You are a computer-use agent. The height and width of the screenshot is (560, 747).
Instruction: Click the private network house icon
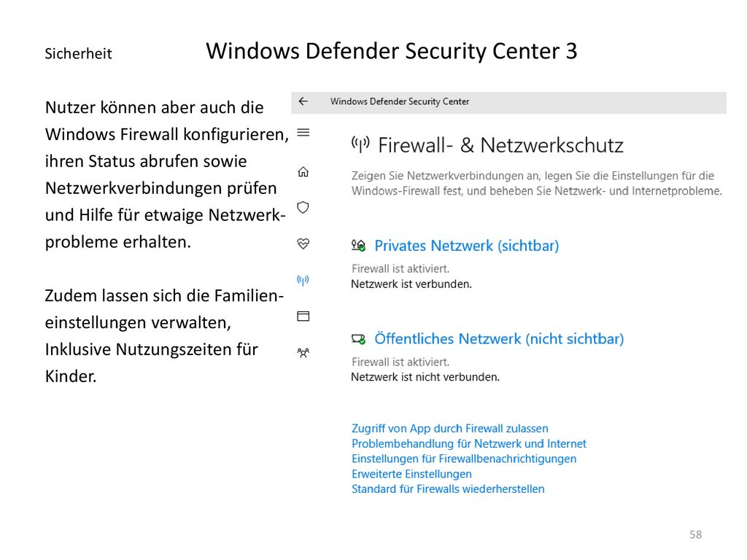click(x=358, y=246)
